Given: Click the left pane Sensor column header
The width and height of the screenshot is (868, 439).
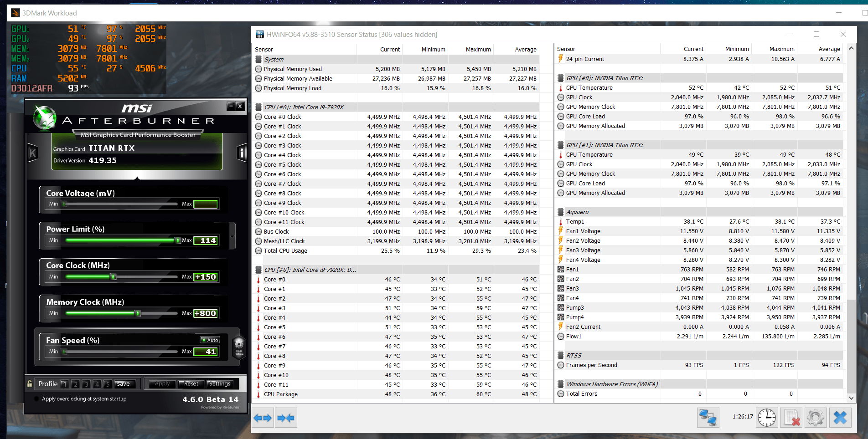Looking at the screenshot, I should click(304, 49).
